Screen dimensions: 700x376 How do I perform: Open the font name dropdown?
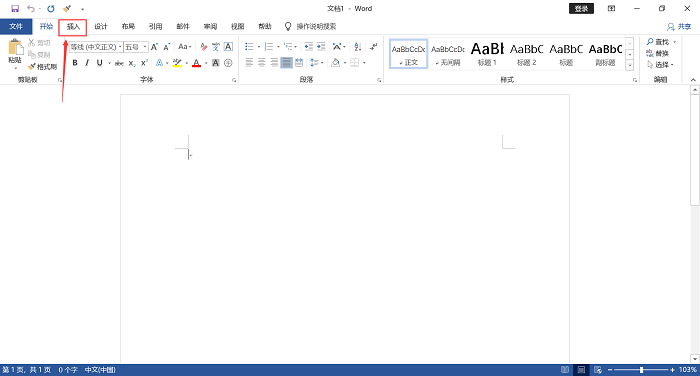tap(120, 47)
